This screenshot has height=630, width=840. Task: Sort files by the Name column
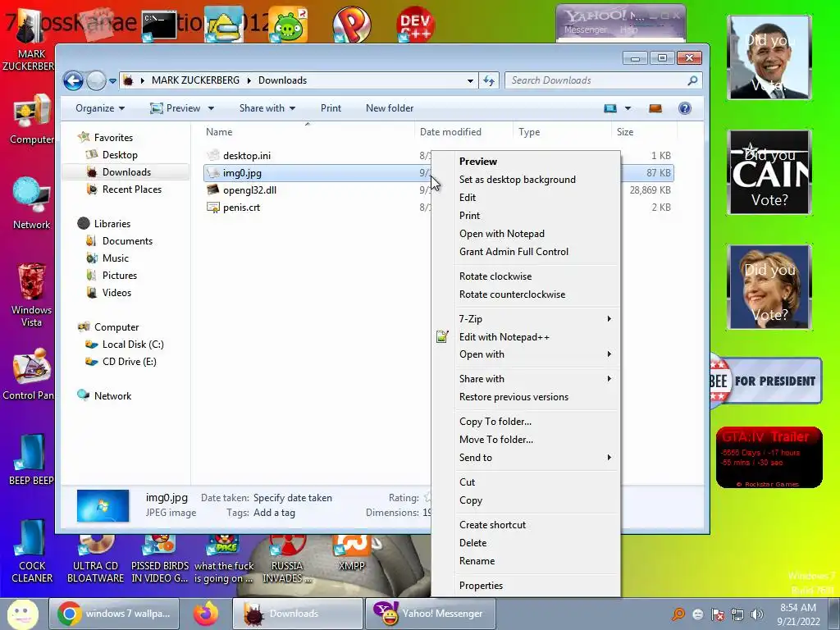pyautogui.click(x=219, y=132)
